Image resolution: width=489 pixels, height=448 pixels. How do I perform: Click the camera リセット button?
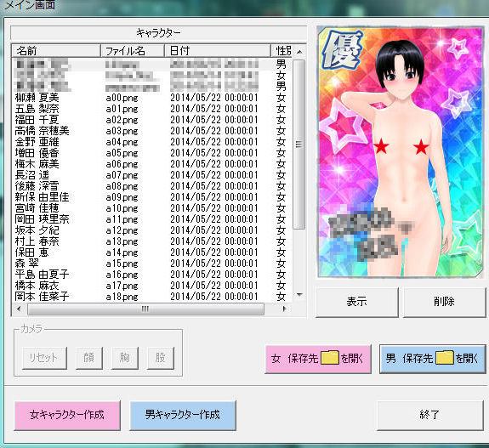[x=44, y=358]
